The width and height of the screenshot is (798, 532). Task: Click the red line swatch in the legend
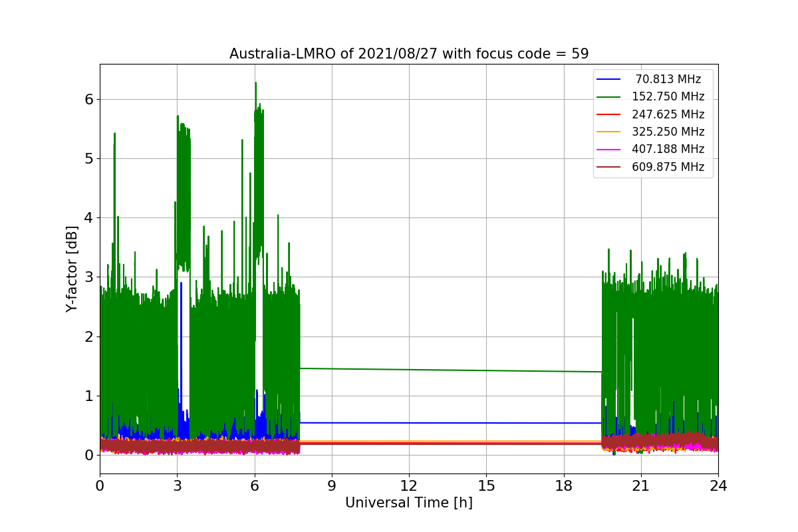[608, 114]
